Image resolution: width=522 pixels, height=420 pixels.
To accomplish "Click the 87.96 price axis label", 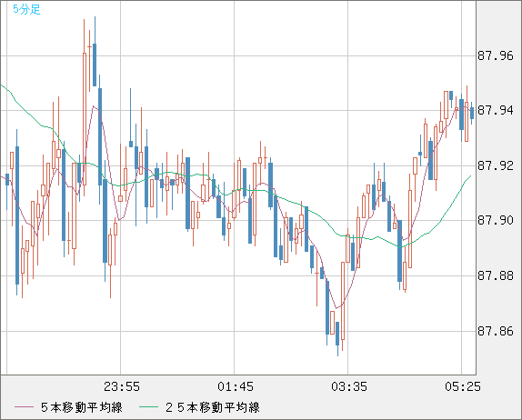I will point(496,56).
